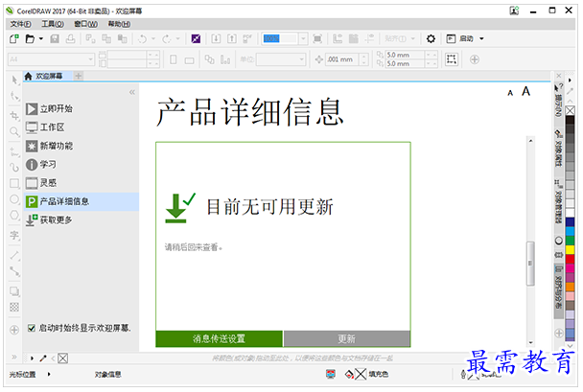Pick the dark blue color swatch
The image size is (583, 392).
[x=570, y=221]
